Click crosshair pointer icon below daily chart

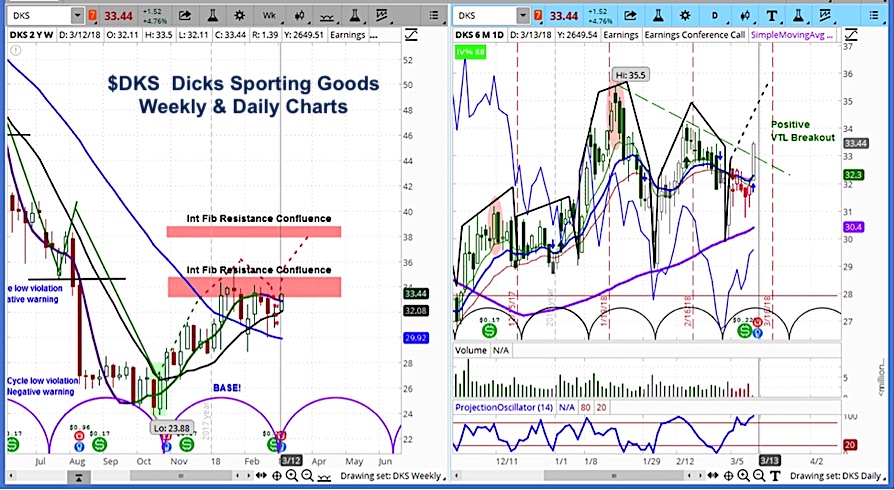(729, 476)
